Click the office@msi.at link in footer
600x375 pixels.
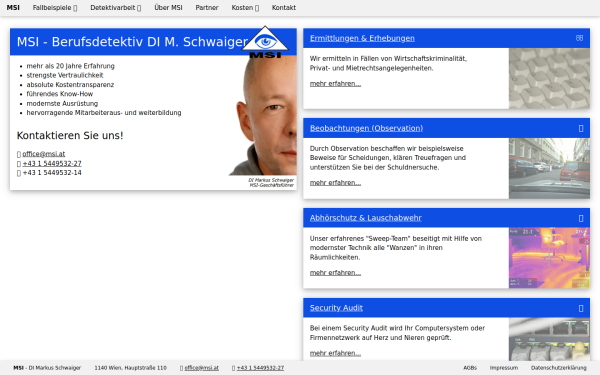pos(202,368)
